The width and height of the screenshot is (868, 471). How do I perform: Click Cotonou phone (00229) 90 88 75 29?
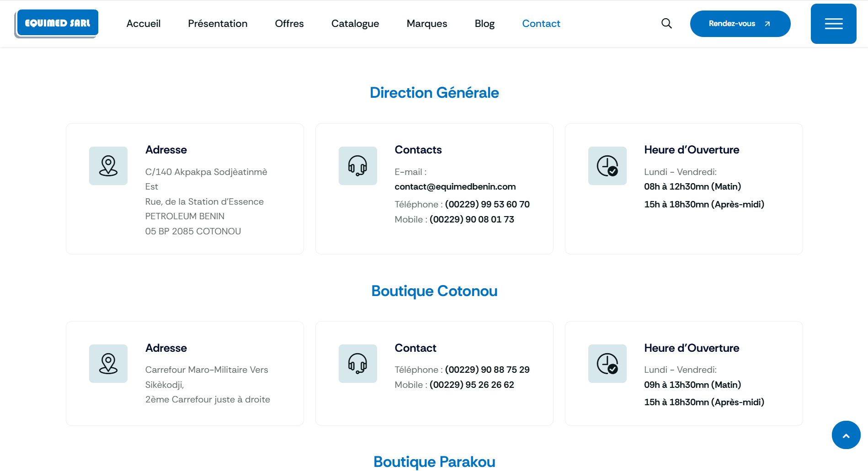[487, 370]
